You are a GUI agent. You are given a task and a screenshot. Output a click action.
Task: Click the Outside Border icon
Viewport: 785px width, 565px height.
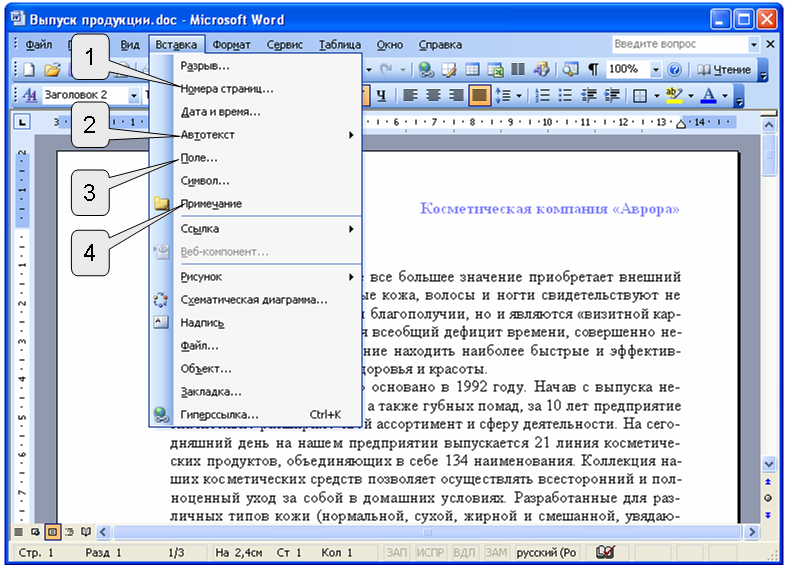(640, 95)
